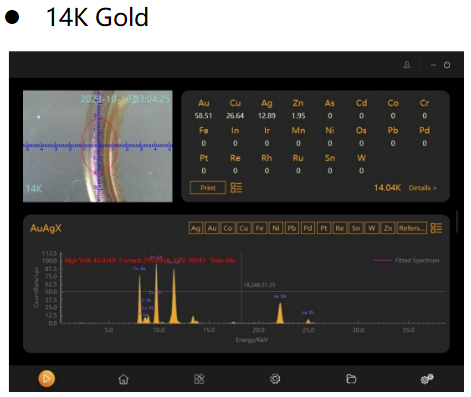
Task: Click the Print button
Action: (208, 188)
